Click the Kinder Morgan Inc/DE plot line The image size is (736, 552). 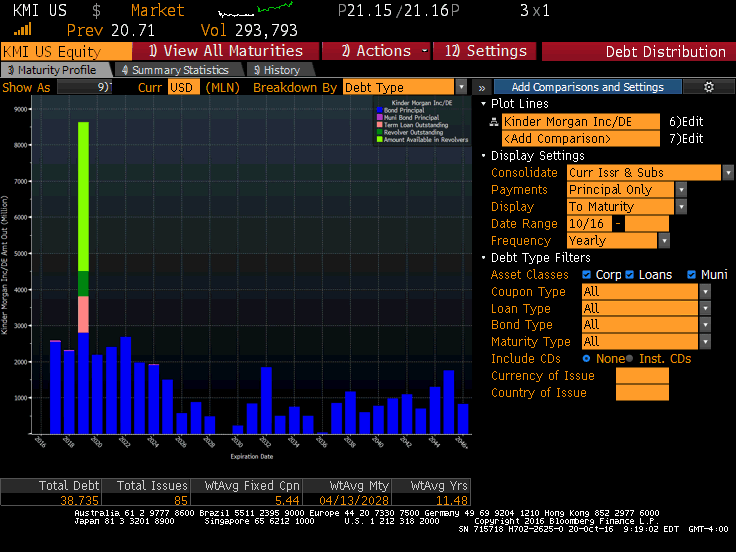click(x=581, y=122)
